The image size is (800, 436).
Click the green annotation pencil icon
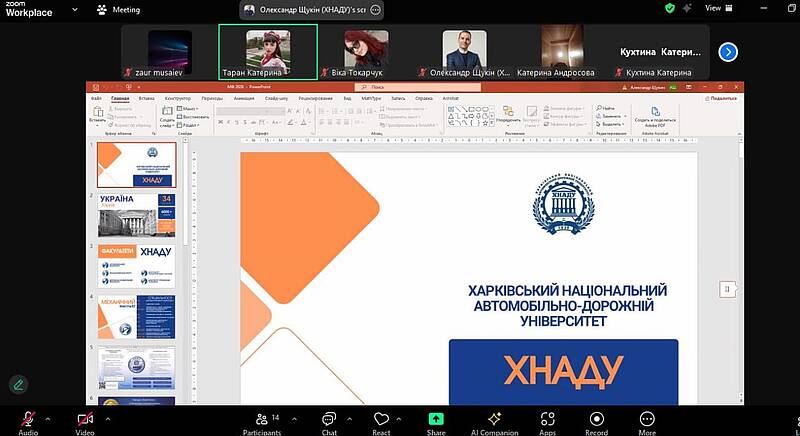[17, 384]
